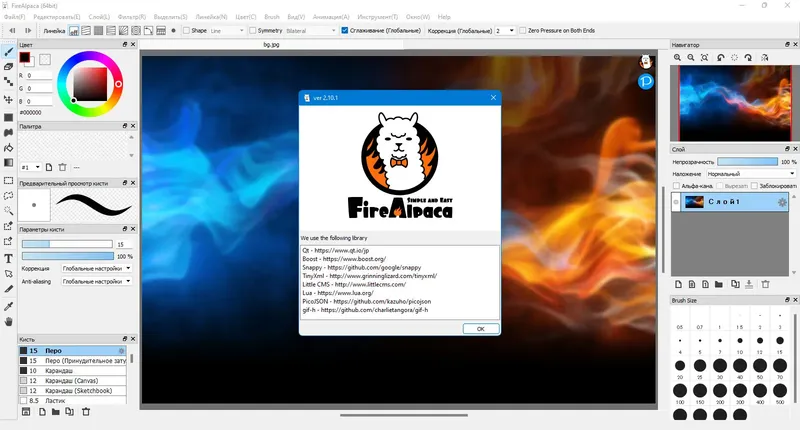800x430 pixels.
Task: Open the Brush menu
Action: coord(272,17)
